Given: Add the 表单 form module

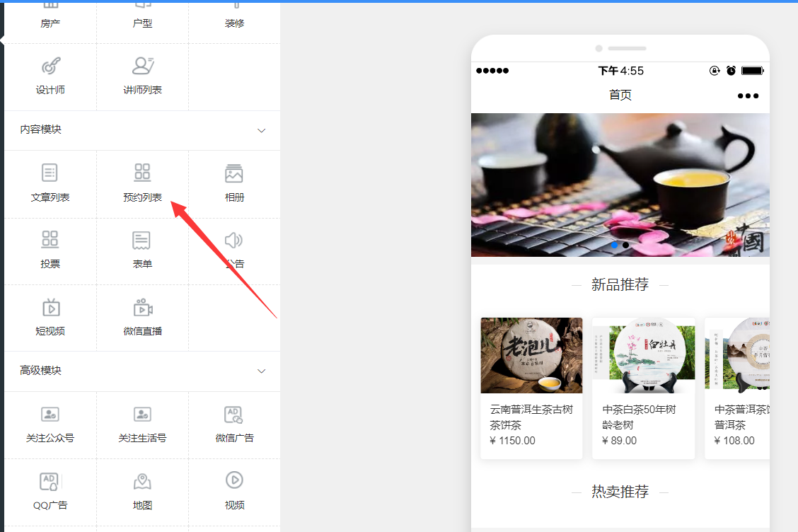Looking at the screenshot, I should [142, 250].
